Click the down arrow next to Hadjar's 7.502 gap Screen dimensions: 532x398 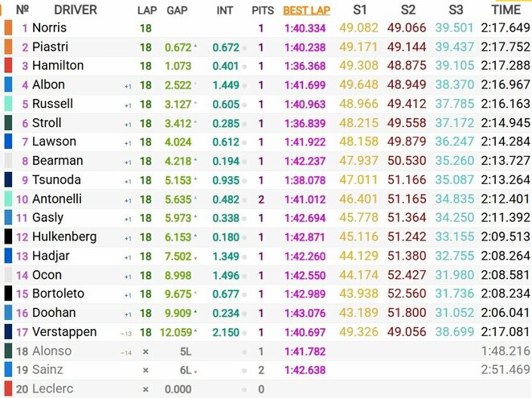coord(195,256)
